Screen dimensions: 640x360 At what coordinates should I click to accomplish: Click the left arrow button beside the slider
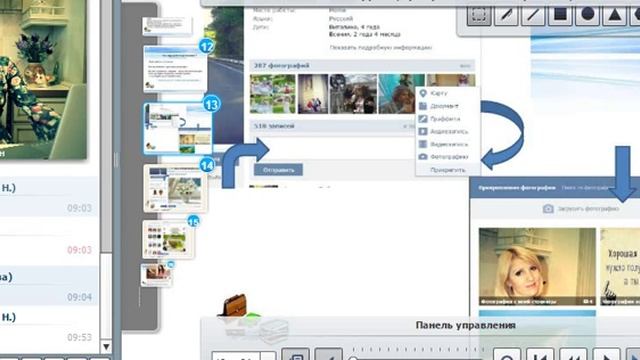(x=329, y=355)
